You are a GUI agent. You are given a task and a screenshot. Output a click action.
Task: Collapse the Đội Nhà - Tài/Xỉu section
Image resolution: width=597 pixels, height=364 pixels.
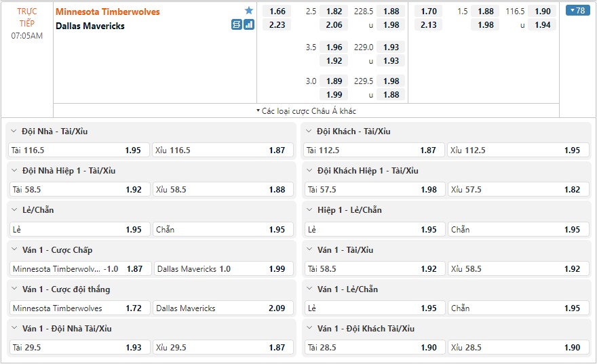pyautogui.click(x=14, y=132)
